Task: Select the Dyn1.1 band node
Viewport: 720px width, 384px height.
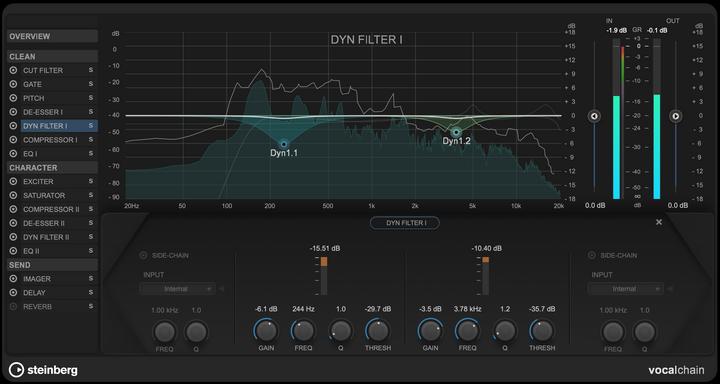Action: [284, 144]
